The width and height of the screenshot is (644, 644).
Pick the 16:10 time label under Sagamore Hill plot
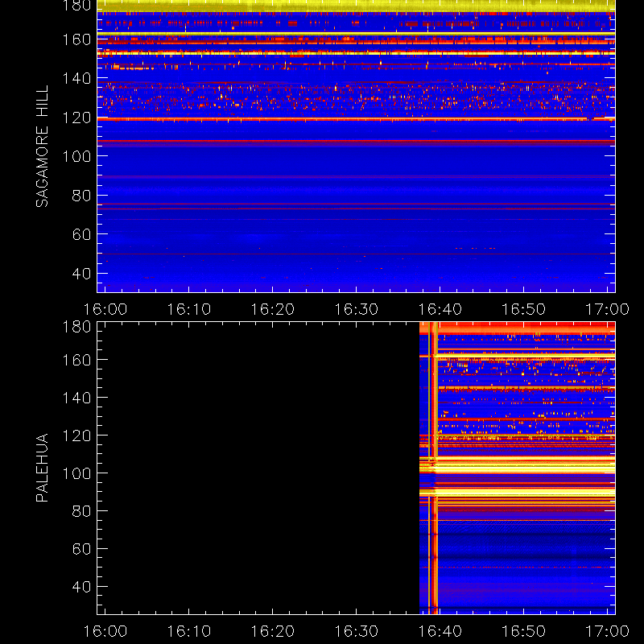tap(189, 309)
